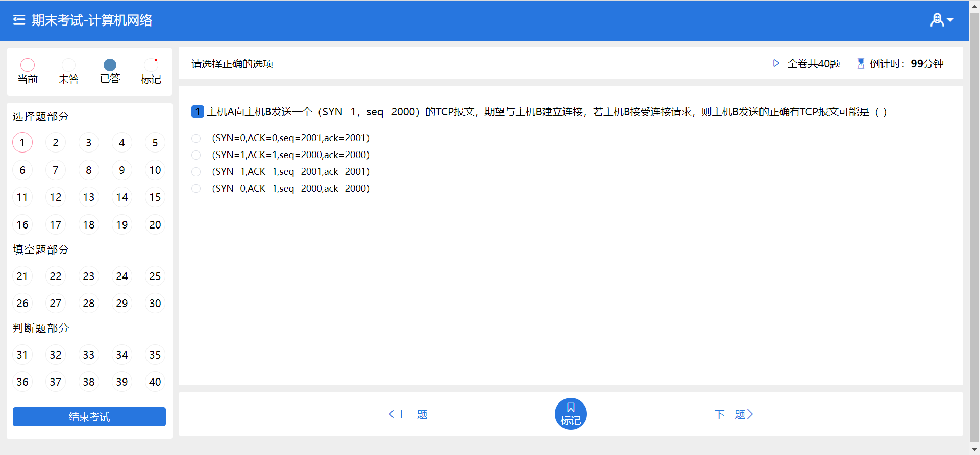Image resolution: width=980 pixels, height=455 pixels.
Task: Click the play icon beside 全卷共40题
Action: tap(776, 63)
